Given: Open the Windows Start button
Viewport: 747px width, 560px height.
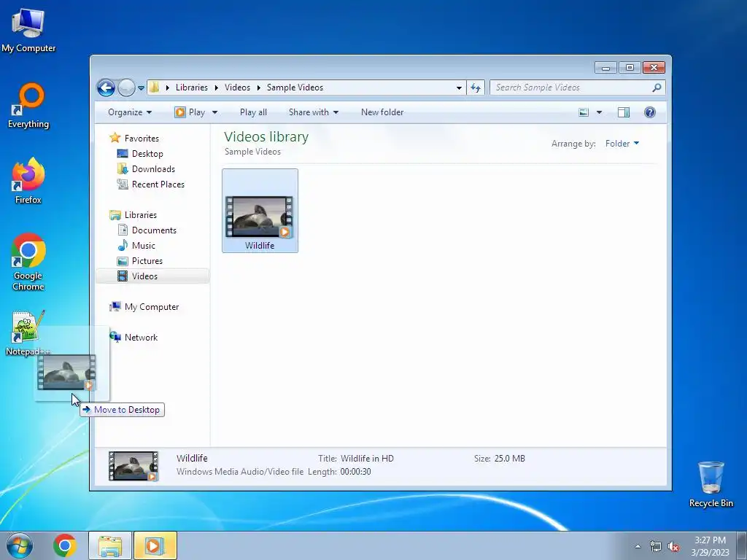Looking at the screenshot, I should (x=20, y=545).
